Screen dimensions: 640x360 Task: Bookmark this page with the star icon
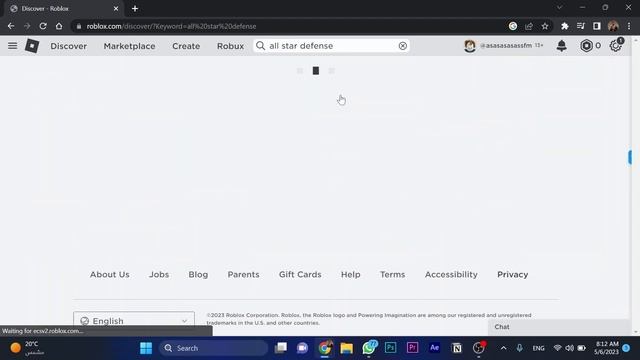pos(545,26)
